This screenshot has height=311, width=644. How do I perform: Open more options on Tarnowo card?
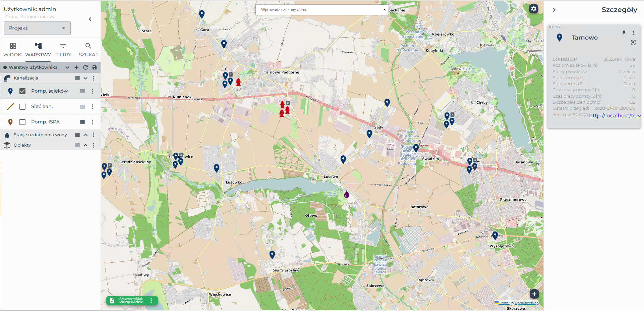tap(633, 33)
